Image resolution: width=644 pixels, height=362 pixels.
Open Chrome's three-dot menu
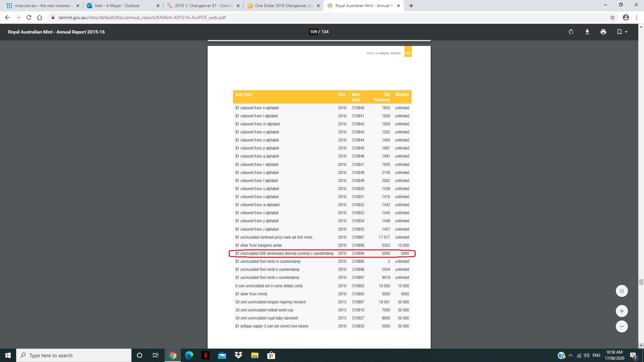tap(637, 17)
